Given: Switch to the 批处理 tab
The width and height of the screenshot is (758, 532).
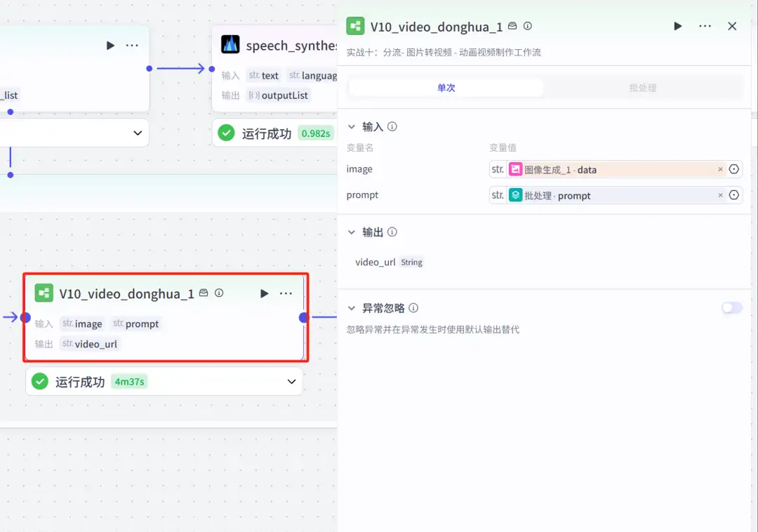Looking at the screenshot, I should [x=642, y=88].
